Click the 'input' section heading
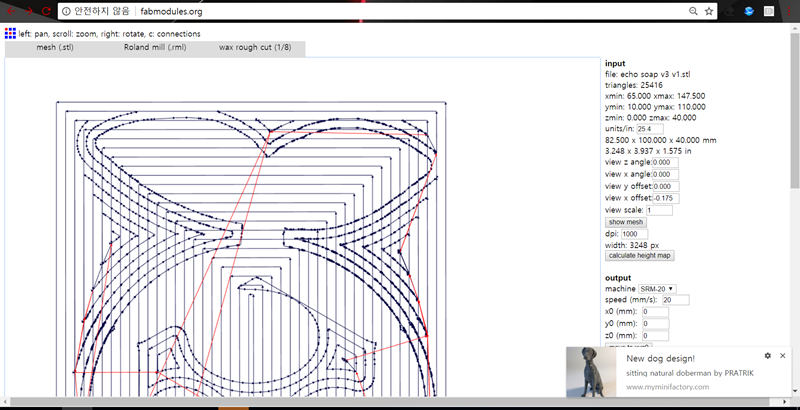800x410 pixels. [615, 63]
